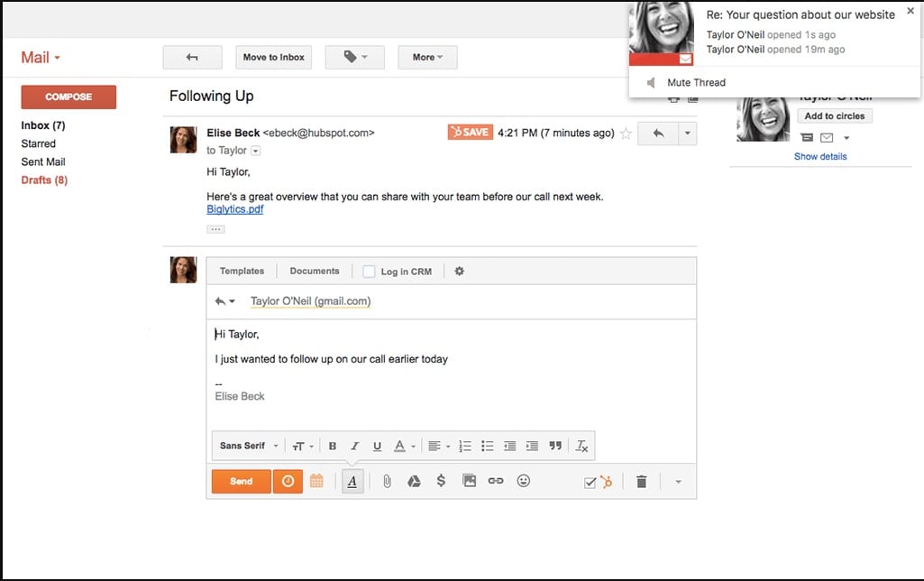Remove text formatting

click(581, 446)
